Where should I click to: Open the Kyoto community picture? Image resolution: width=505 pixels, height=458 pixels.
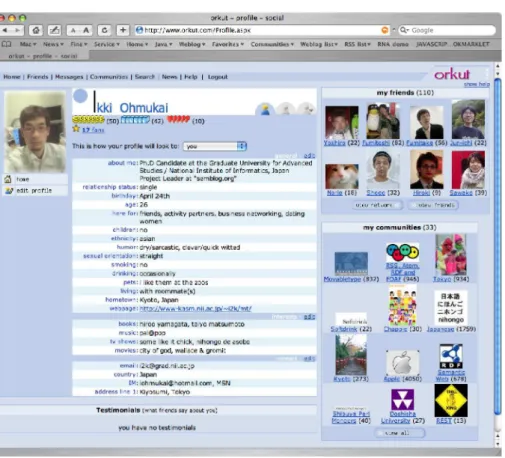tap(351, 355)
